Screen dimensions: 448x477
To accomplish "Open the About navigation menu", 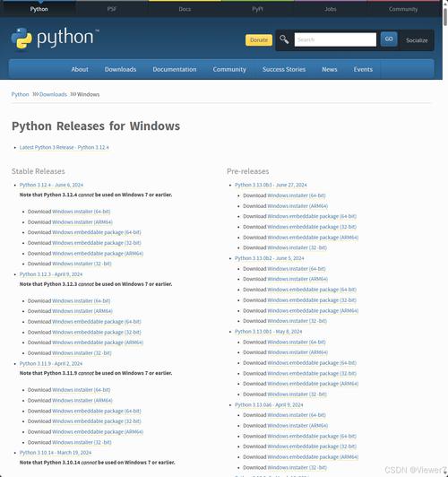I will [80, 69].
